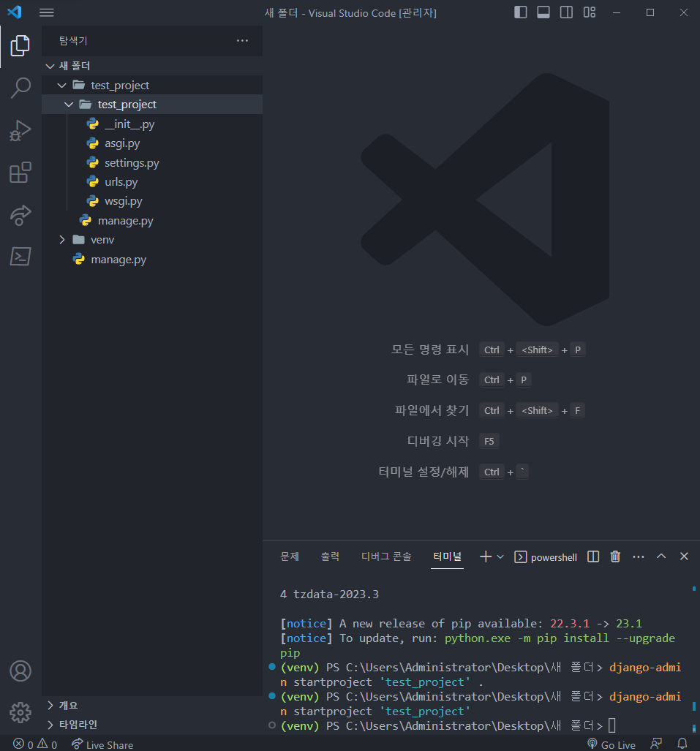Open Run and Debug view

(20, 130)
